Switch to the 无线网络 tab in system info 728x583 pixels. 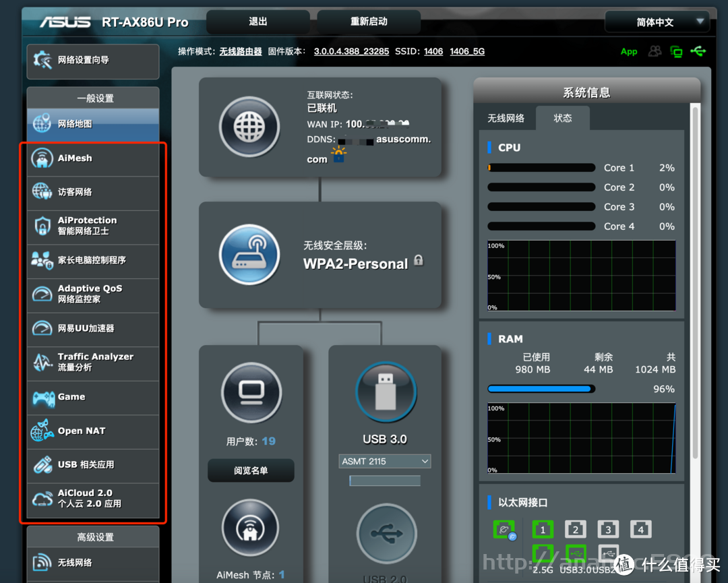[506, 119]
